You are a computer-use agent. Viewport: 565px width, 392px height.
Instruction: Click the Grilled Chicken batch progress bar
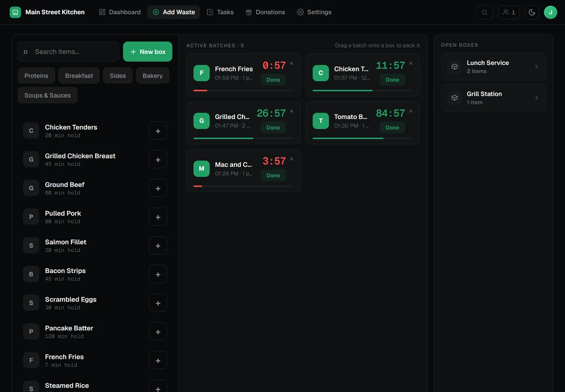click(243, 138)
